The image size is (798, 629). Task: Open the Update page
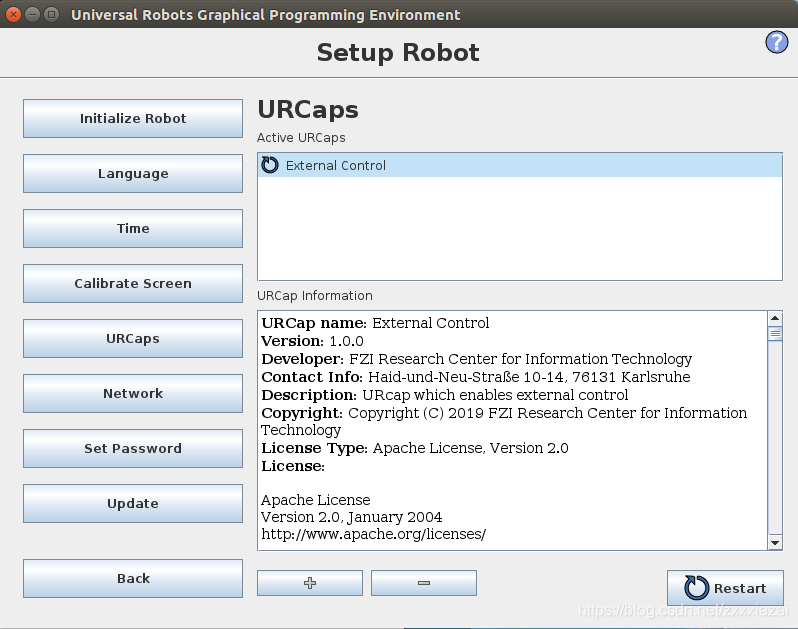133,503
